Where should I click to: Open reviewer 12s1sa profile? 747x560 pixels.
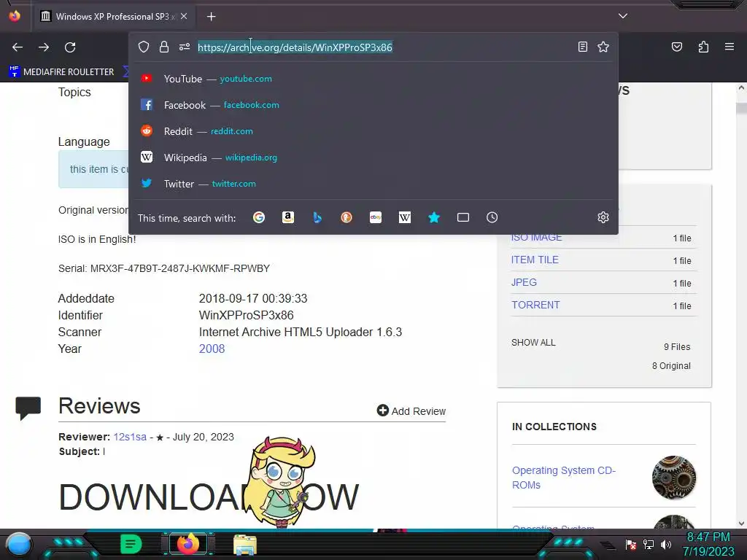coord(130,437)
